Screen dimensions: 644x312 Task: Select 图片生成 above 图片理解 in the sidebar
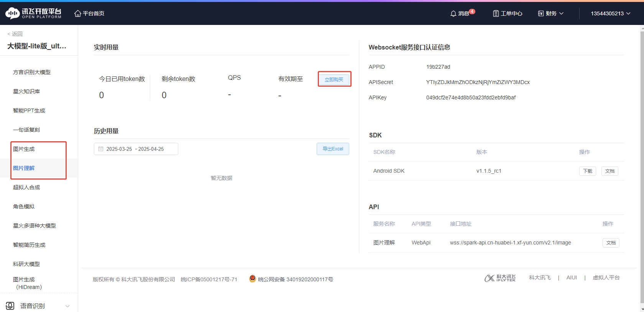(x=24, y=149)
